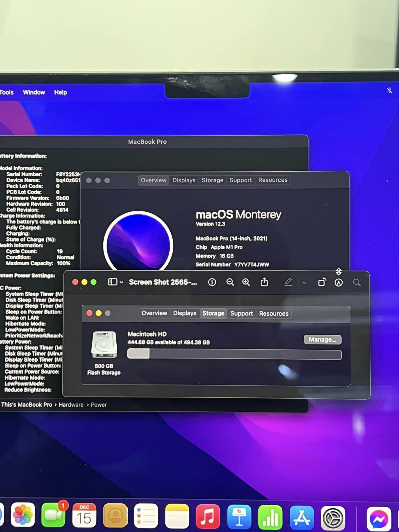Select the highlight pen icon in Preview
Screen dimensions: 399x532
pos(288,282)
